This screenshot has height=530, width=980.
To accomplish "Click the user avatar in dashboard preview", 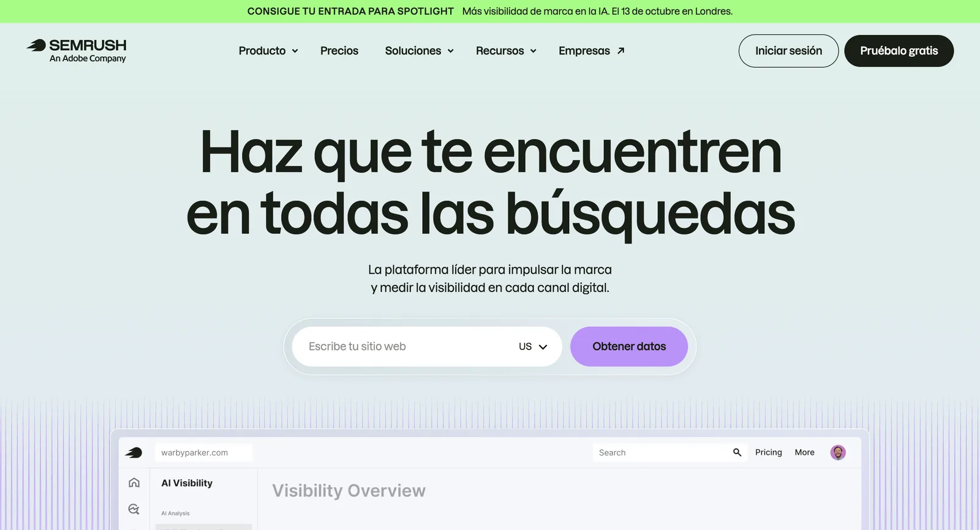I will pyautogui.click(x=838, y=452).
